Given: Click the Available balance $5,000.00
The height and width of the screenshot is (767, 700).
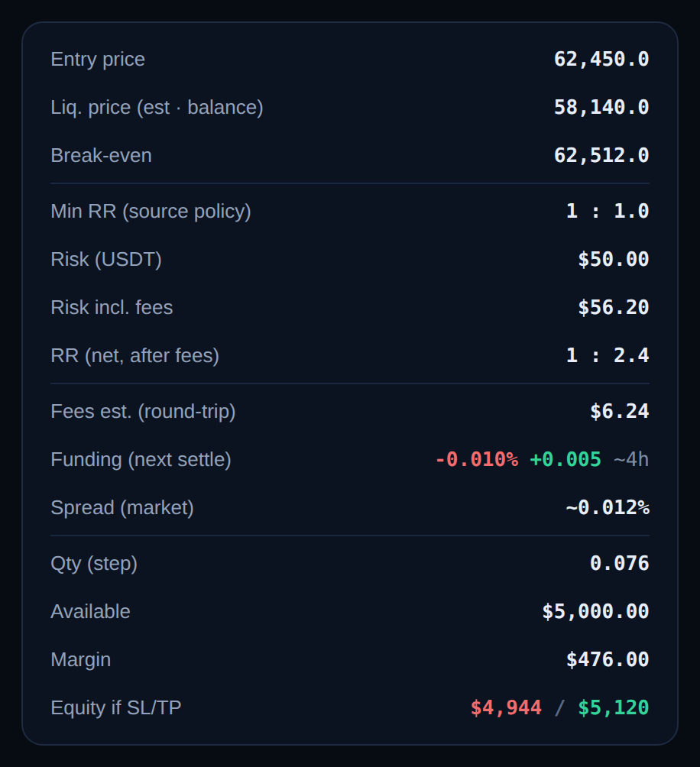Looking at the screenshot, I should [595, 611].
